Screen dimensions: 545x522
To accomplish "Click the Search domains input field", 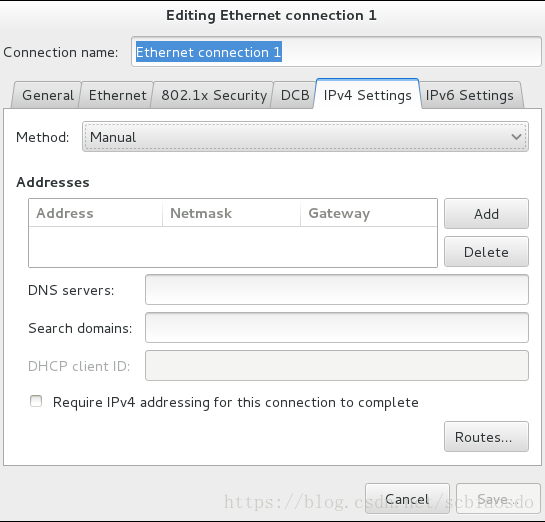I will [337, 327].
